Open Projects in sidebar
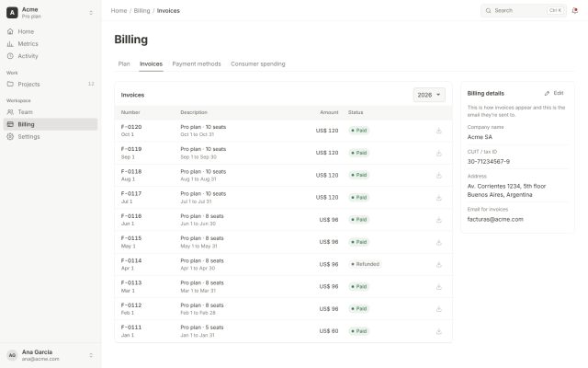Viewport: 588px width, 368px height. [x=51, y=84]
